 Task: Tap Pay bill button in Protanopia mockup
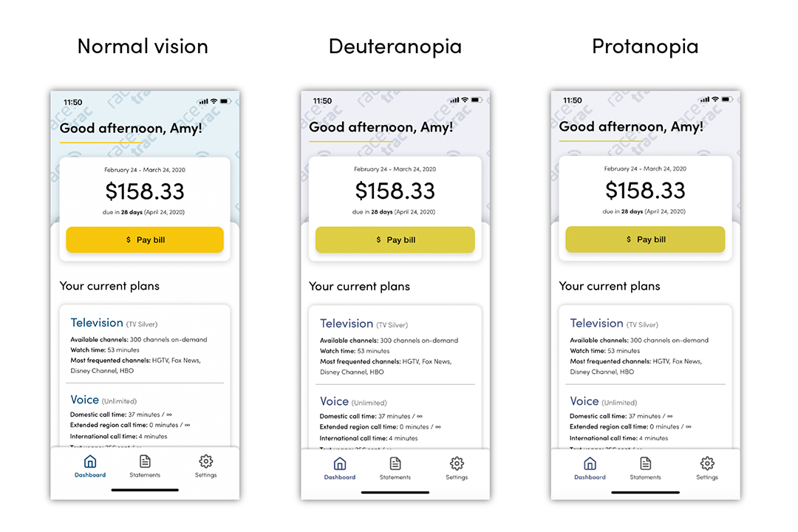(x=645, y=239)
